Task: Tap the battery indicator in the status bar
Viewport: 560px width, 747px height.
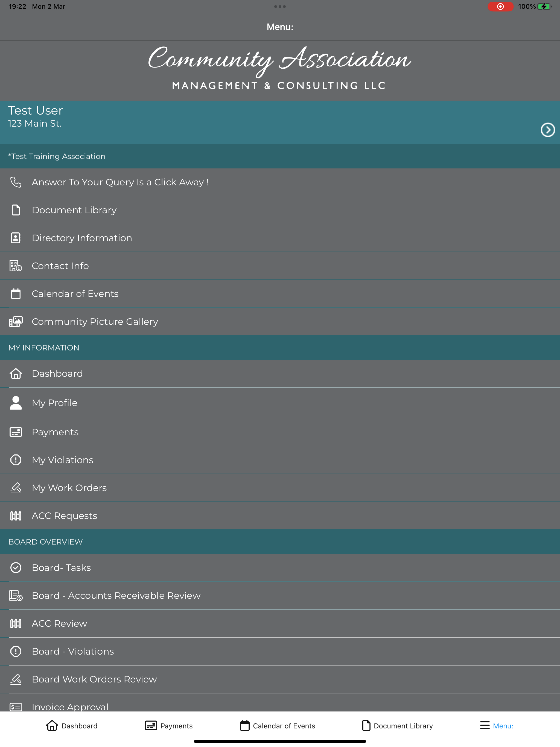Action: [544, 6]
